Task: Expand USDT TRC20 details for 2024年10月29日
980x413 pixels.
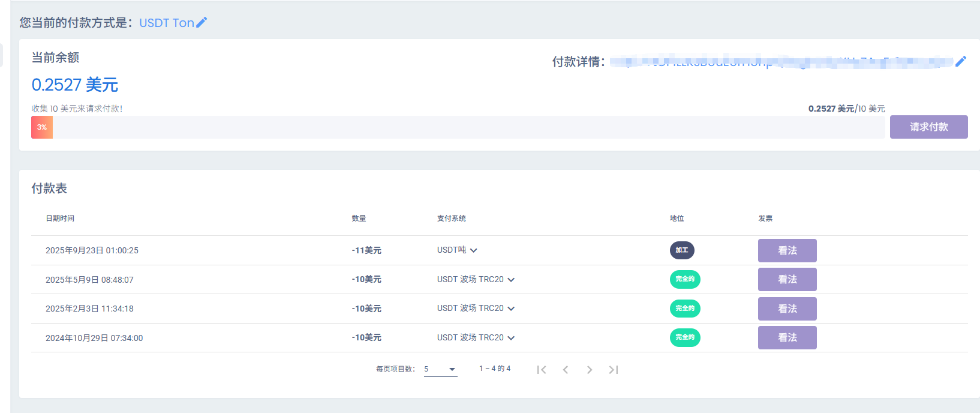Action: point(511,338)
